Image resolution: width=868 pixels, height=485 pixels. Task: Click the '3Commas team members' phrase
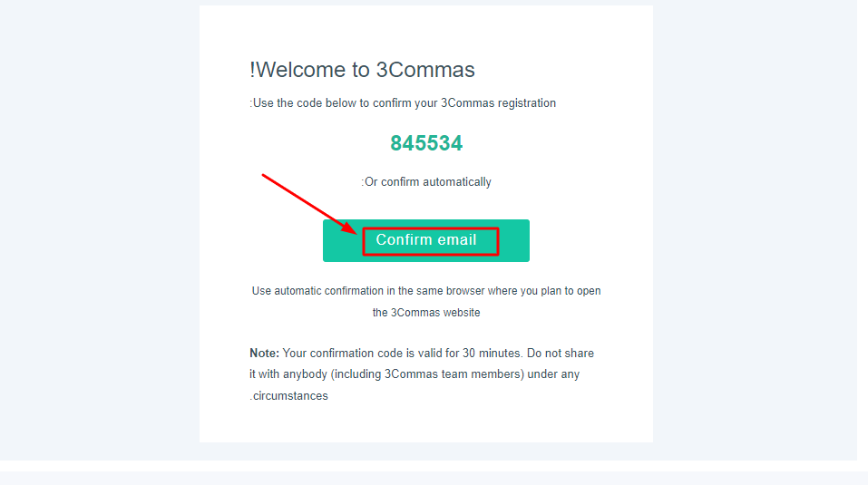point(454,374)
